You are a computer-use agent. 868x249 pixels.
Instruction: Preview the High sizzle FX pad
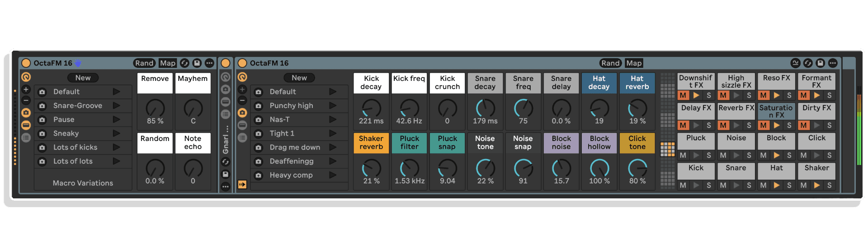point(737,95)
